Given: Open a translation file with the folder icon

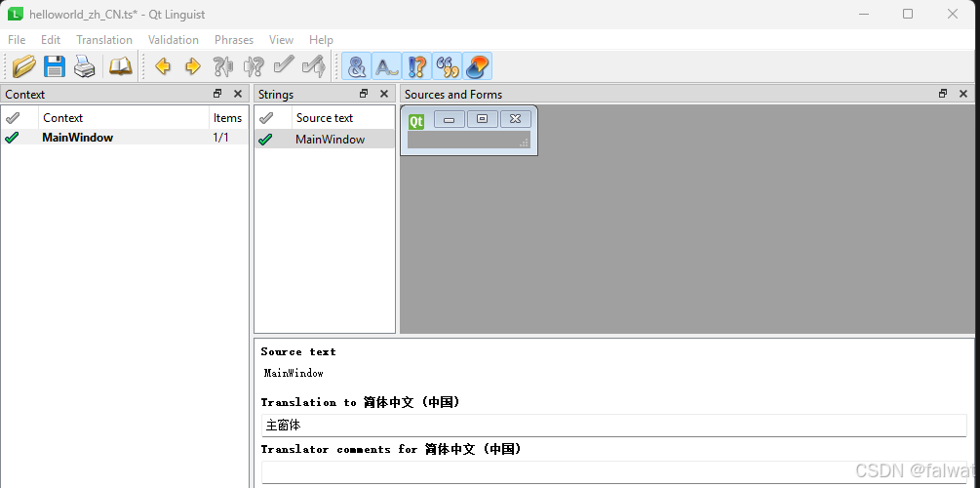Looking at the screenshot, I should [x=23, y=65].
